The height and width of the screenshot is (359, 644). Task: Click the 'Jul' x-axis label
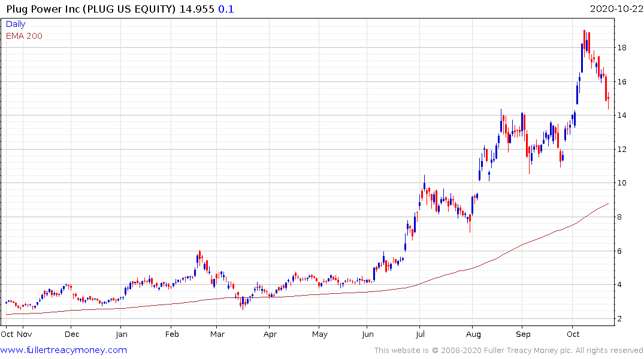[420, 334]
